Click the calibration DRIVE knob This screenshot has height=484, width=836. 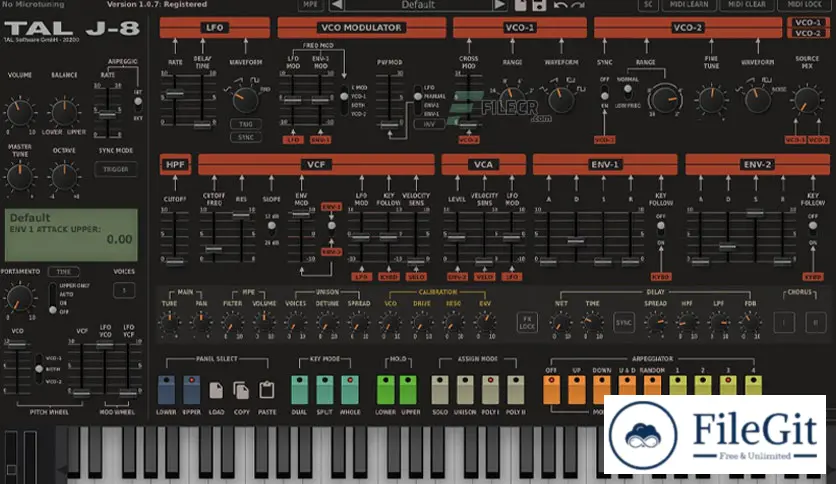pos(421,322)
